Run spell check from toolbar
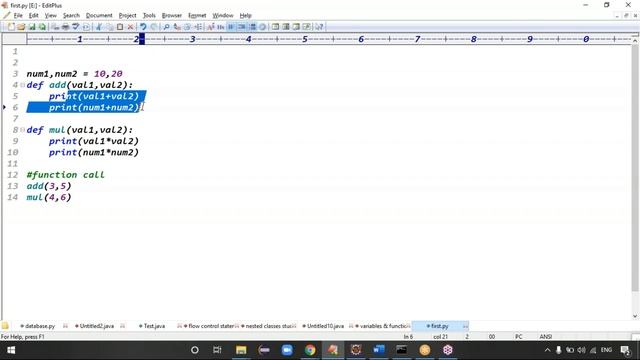The height and width of the screenshot is (360, 640). pos(76,27)
